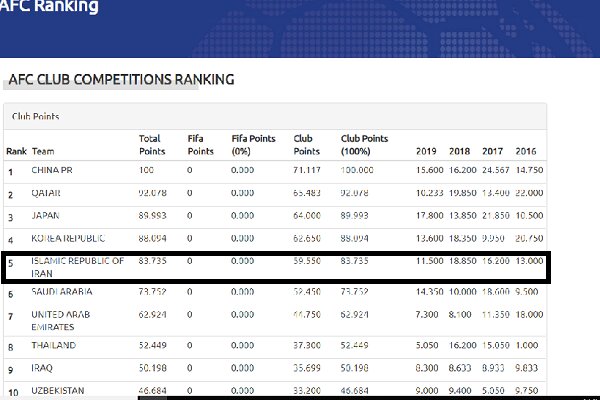Click the 2019 column header
This screenshot has width=600, height=400.
click(x=427, y=151)
